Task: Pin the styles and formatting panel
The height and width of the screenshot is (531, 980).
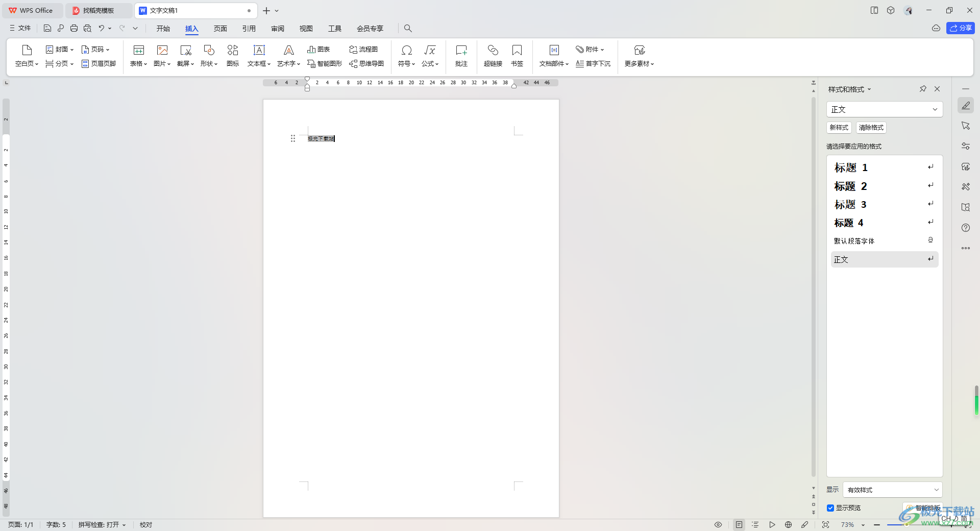Action: coord(923,89)
